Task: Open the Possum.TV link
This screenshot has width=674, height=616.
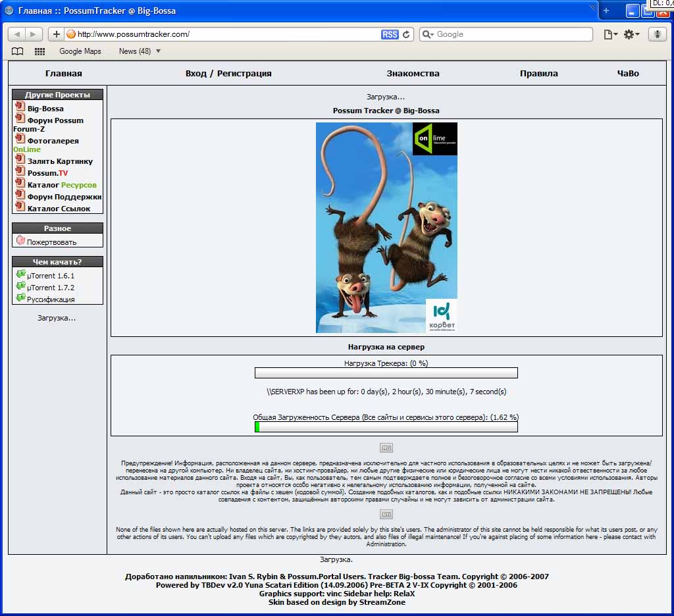Action: (x=47, y=173)
